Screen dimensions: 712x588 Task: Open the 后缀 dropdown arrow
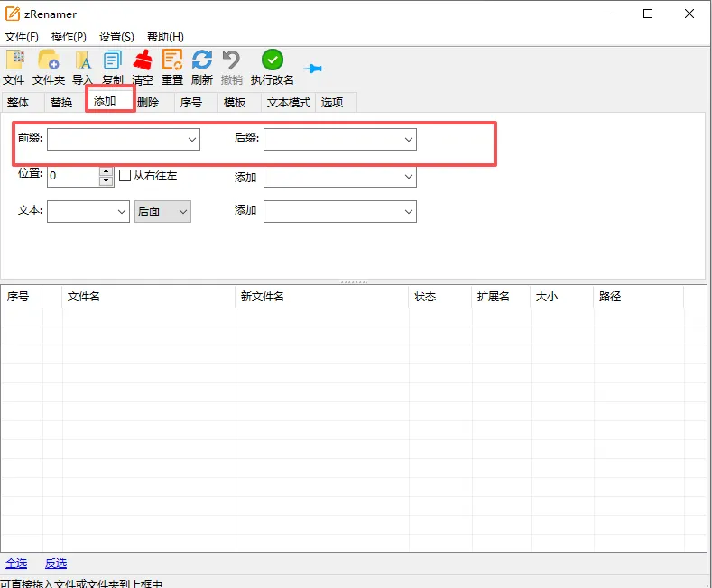pyautogui.click(x=409, y=139)
